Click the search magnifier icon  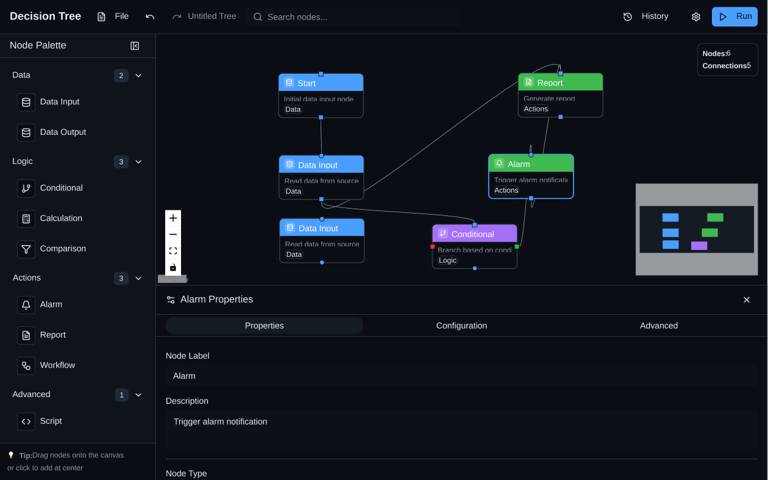tap(258, 17)
